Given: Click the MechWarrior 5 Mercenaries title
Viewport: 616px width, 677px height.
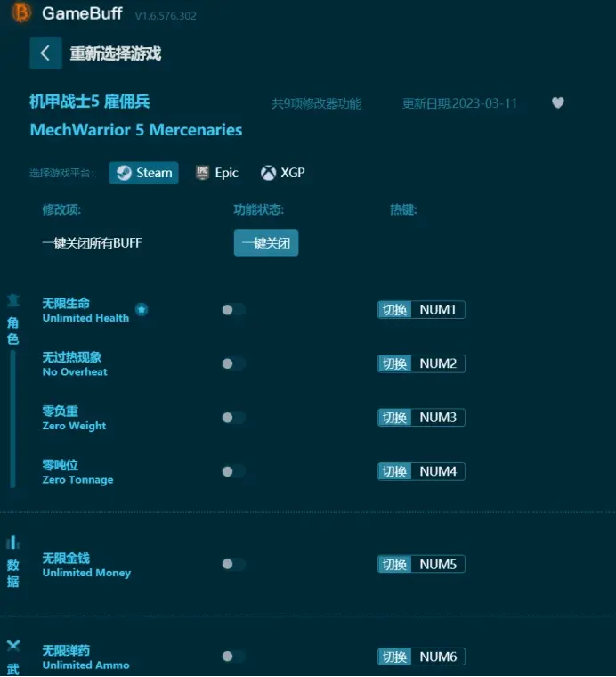Looking at the screenshot, I should 136,129.
